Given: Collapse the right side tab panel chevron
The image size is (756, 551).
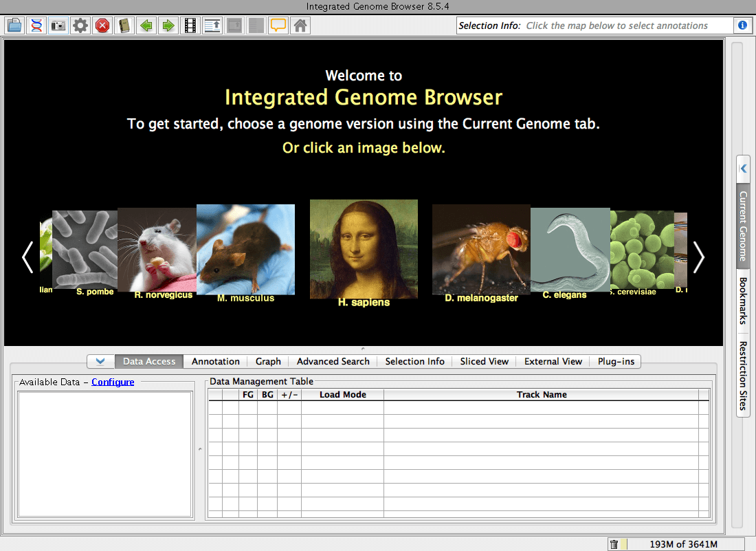Looking at the screenshot, I should [x=743, y=169].
